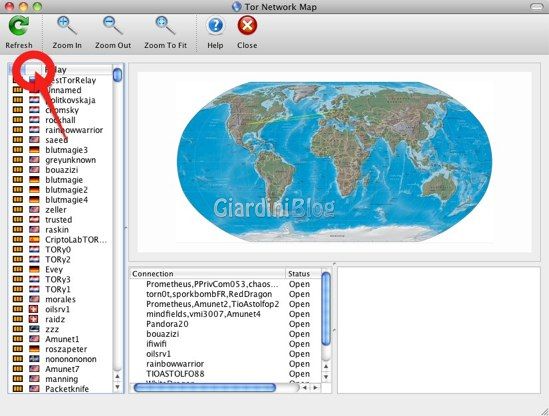549x416 pixels.
Task: Click the bandwidth status icon beside morales
Action: [x=18, y=299]
